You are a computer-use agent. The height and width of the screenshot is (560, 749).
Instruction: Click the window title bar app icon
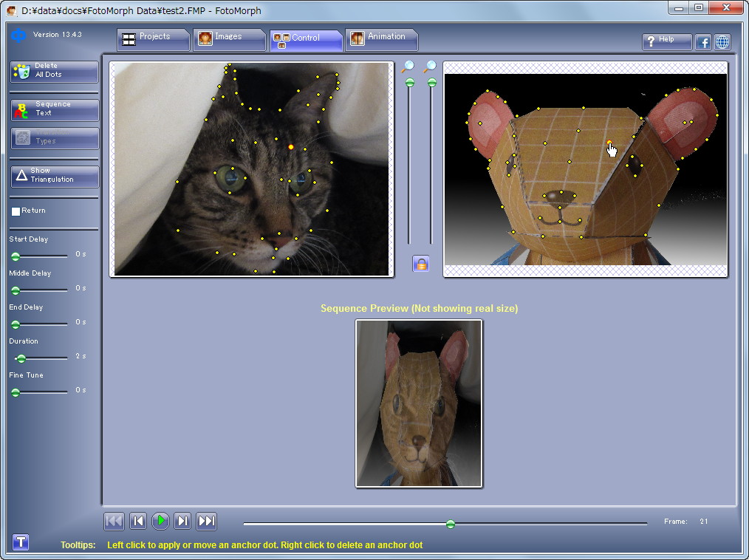click(11, 10)
